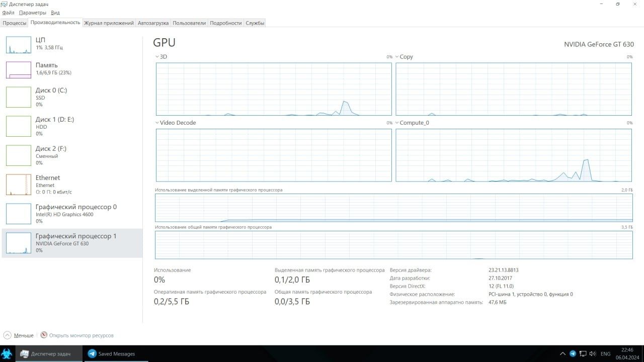The height and width of the screenshot is (362, 644).
Task: Click shared GPU memory value 0,0/3,5 ГБ
Action: tap(292, 302)
